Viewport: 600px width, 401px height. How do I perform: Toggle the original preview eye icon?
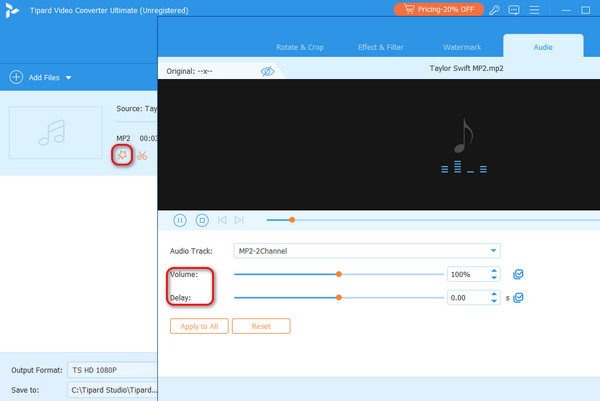[x=267, y=71]
